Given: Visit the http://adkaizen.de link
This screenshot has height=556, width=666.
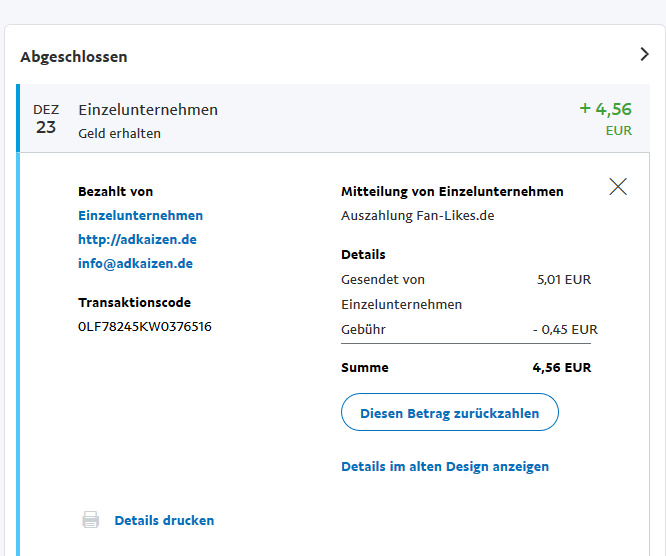Looking at the screenshot, I should (137, 240).
